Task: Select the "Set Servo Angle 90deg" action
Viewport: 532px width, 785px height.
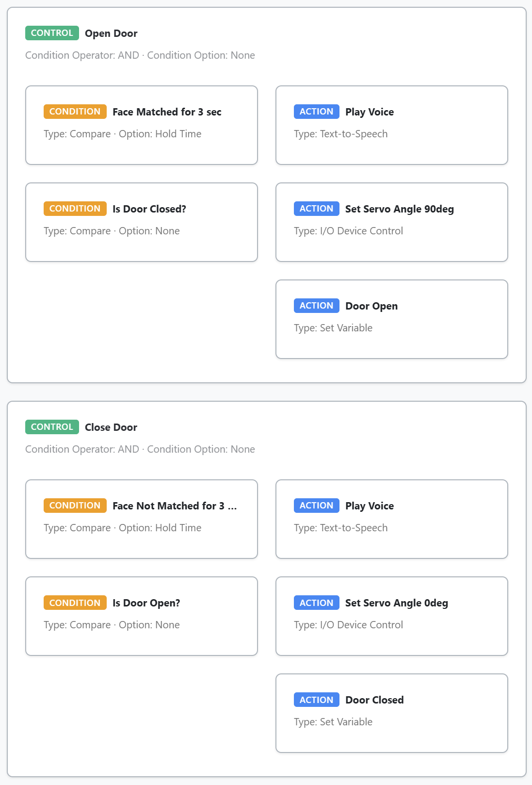Action: (399, 209)
